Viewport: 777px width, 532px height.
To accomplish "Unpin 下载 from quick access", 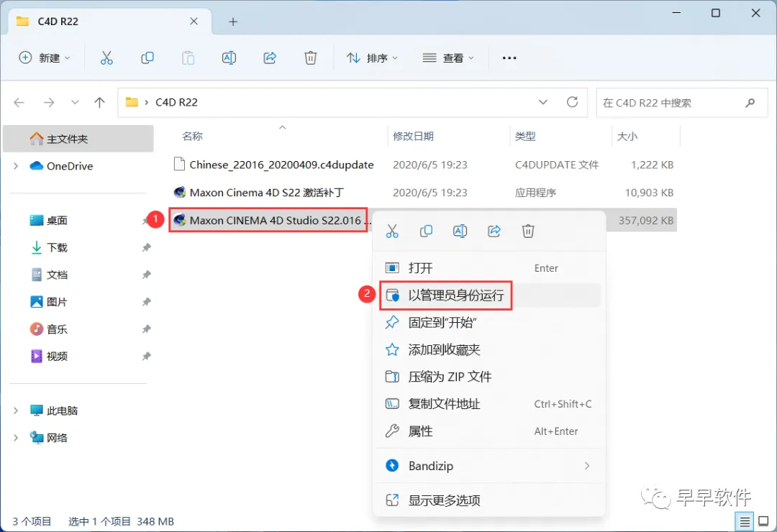I will click(147, 247).
